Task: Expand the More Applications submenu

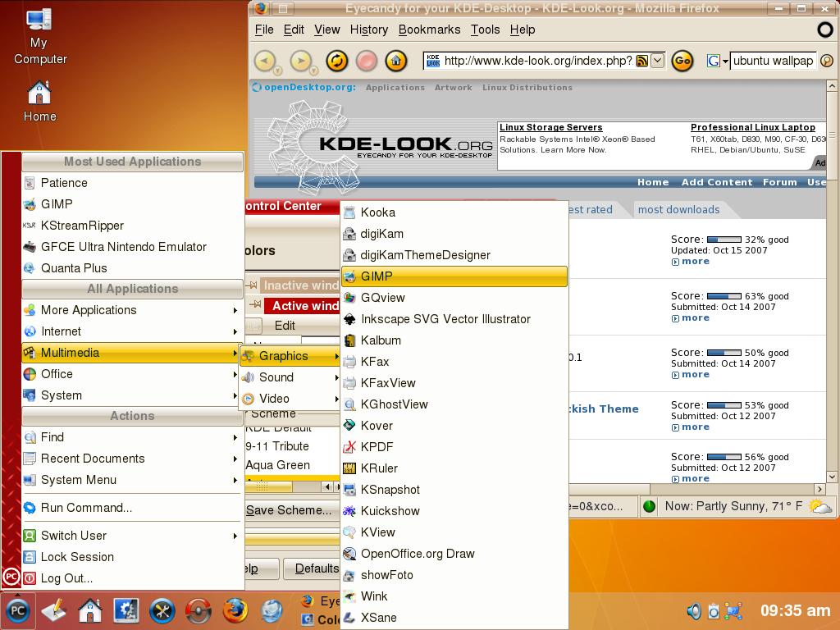Action: (x=132, y=310)
